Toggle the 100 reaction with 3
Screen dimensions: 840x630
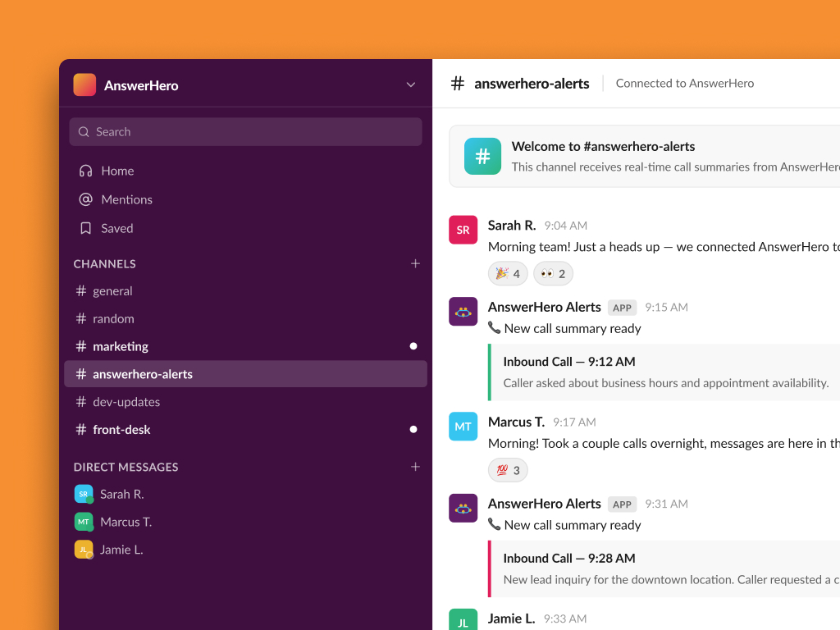tap(508, 470)
